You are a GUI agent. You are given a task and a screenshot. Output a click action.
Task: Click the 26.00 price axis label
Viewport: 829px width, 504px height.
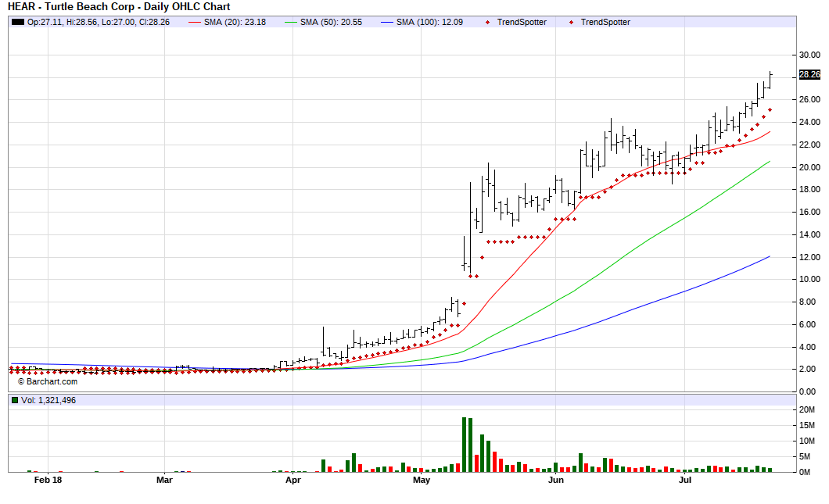(809, 100)
